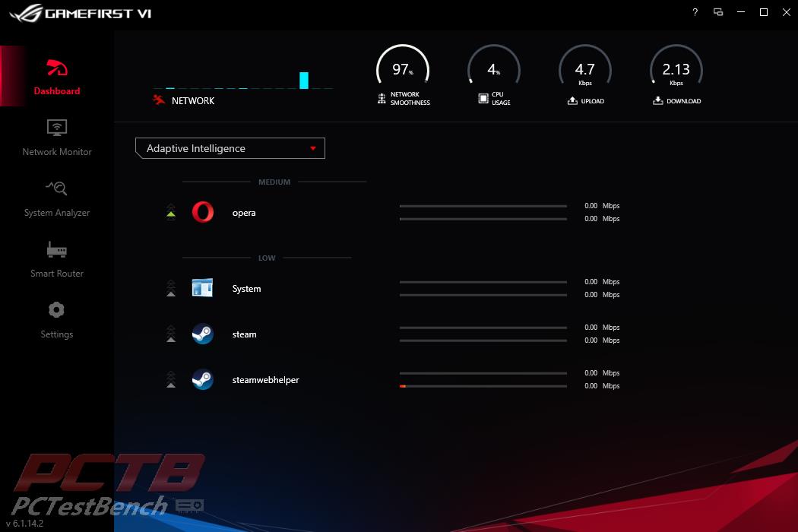
Task: Open the Adaptive Intelligence mode dropdown
Action: click(230, 148)
